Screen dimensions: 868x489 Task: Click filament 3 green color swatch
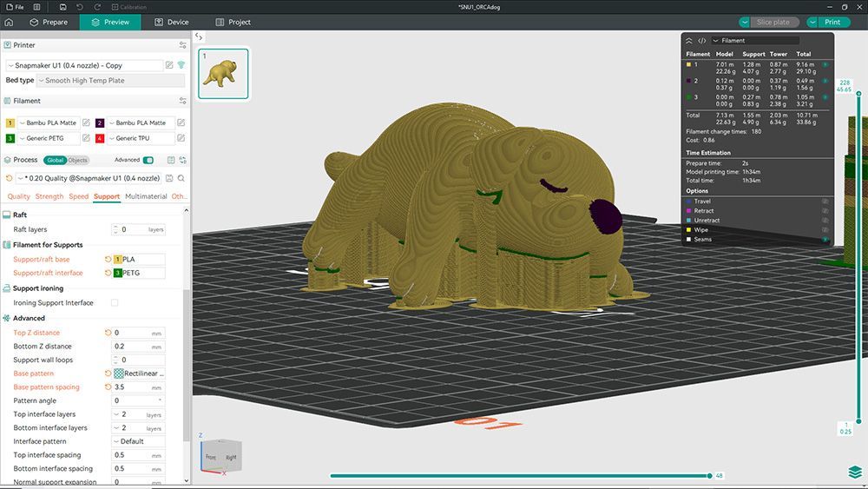(x=10, y=138)
